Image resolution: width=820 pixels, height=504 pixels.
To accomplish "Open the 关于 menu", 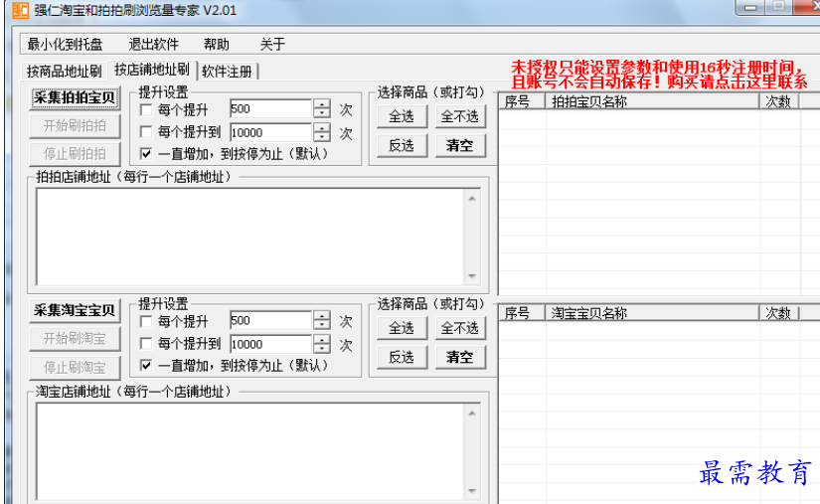I will 272,45.
